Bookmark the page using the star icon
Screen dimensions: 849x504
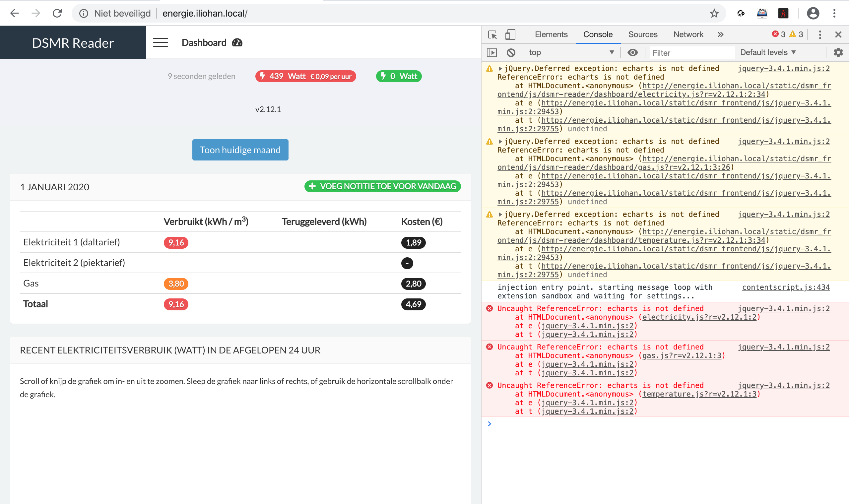click(714, 14)
